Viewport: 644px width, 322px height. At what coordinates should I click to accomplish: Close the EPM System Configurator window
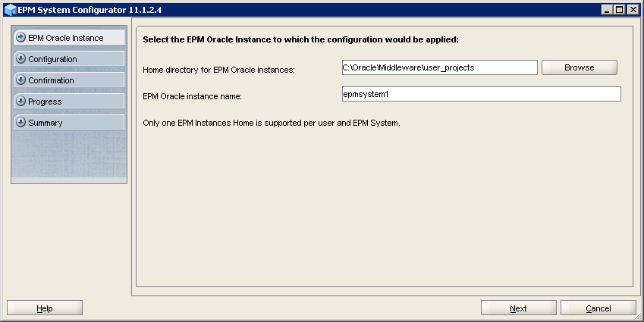coord(633,10)
